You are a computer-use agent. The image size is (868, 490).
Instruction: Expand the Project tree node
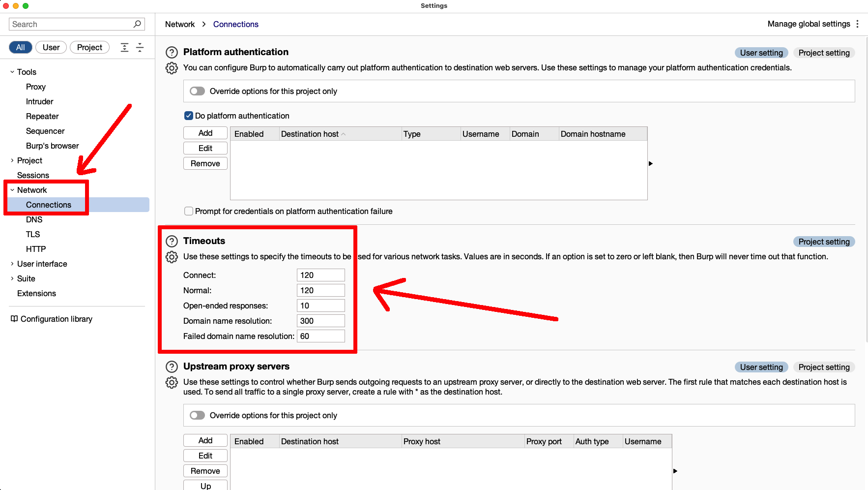coord(12,160)
